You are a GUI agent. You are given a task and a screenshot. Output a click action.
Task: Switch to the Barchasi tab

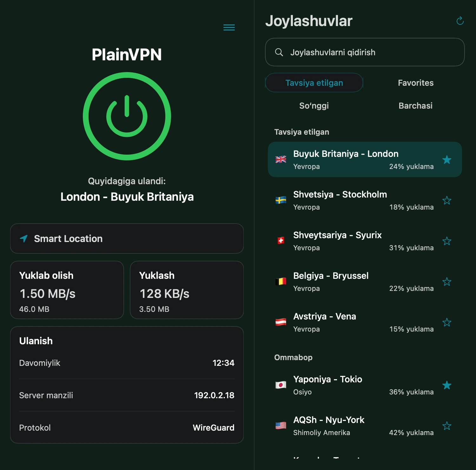(416, 105)
